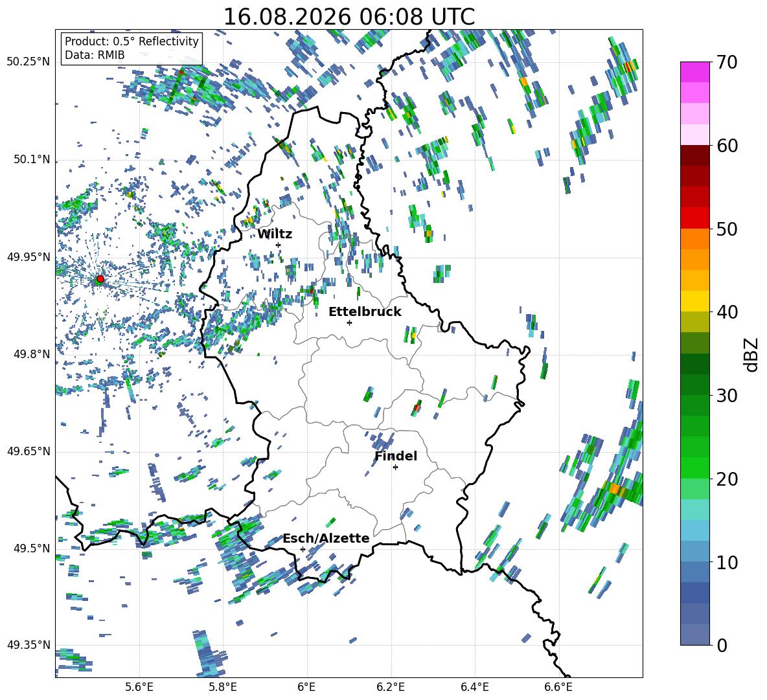Click the 50.25°N latitude tick label

(29, 62)
